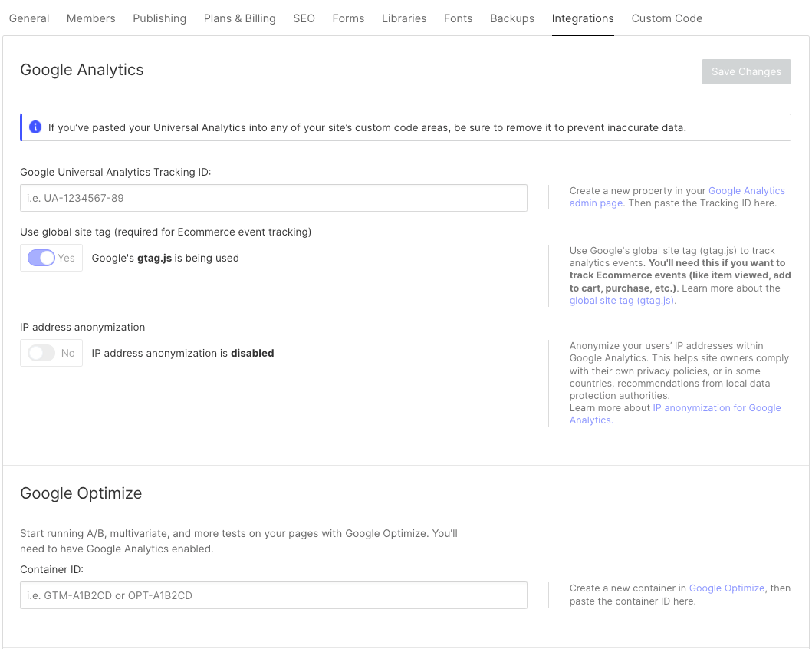Focus the Universal Analytics Tracking ID field
Image resolution: width=812 pixels, height=649 pixels.
274,198
